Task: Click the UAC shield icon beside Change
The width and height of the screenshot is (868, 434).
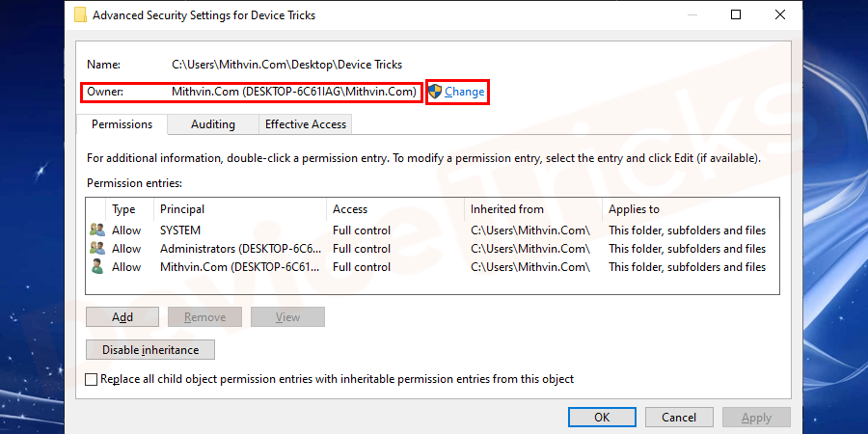Action: pos(435,92)
